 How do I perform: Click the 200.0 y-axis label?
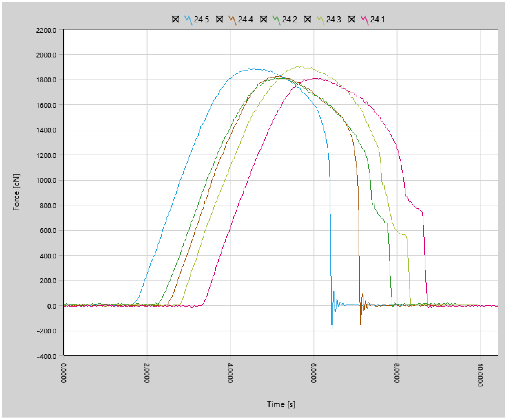(48, 281)
